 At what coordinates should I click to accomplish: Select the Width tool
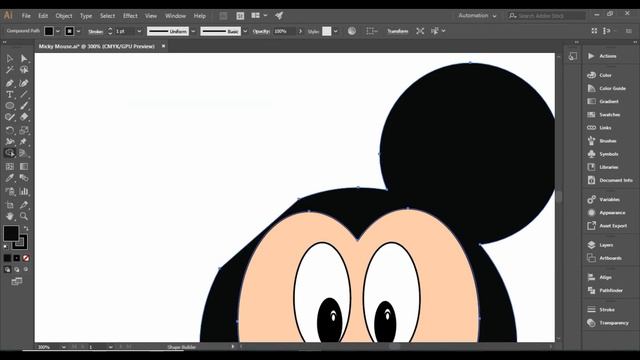[10, 142]
